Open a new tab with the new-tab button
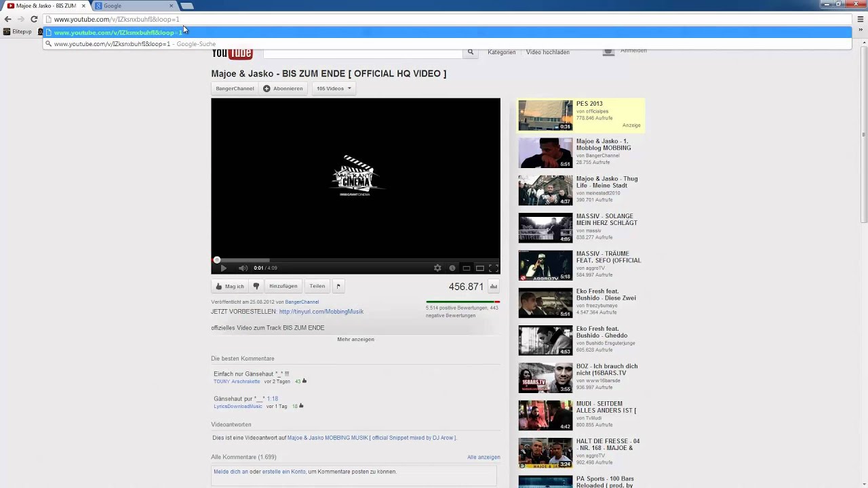The image size is (868, 488). pos(187,5)
